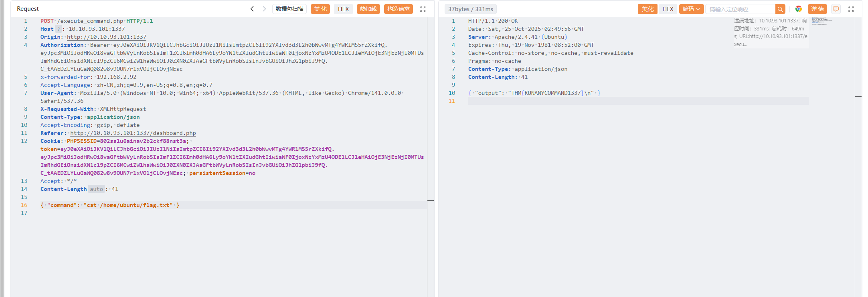
Task: Click the Referer dashboard.php URL link
Action: pyautogui.click(x=133, y=133)
